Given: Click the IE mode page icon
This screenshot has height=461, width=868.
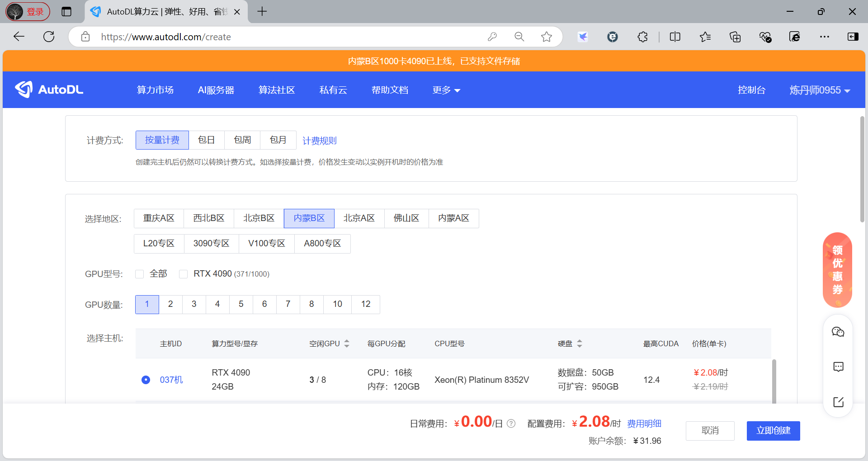Looking at the screenshot, I should (795, 37).
